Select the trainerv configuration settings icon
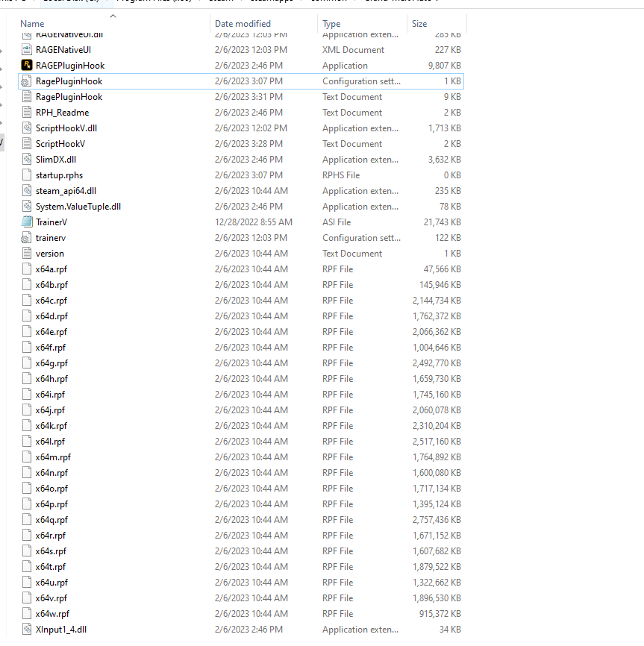 26,238
